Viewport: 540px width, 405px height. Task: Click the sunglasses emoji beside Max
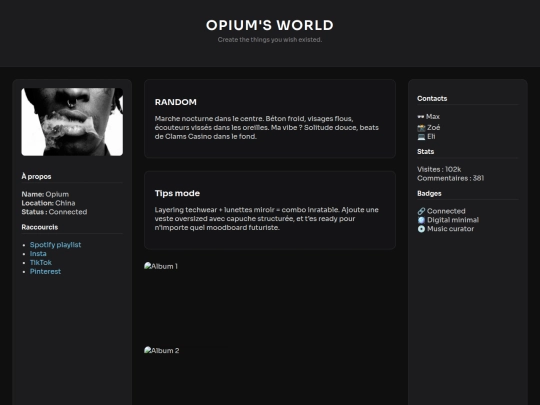(421, 117)
